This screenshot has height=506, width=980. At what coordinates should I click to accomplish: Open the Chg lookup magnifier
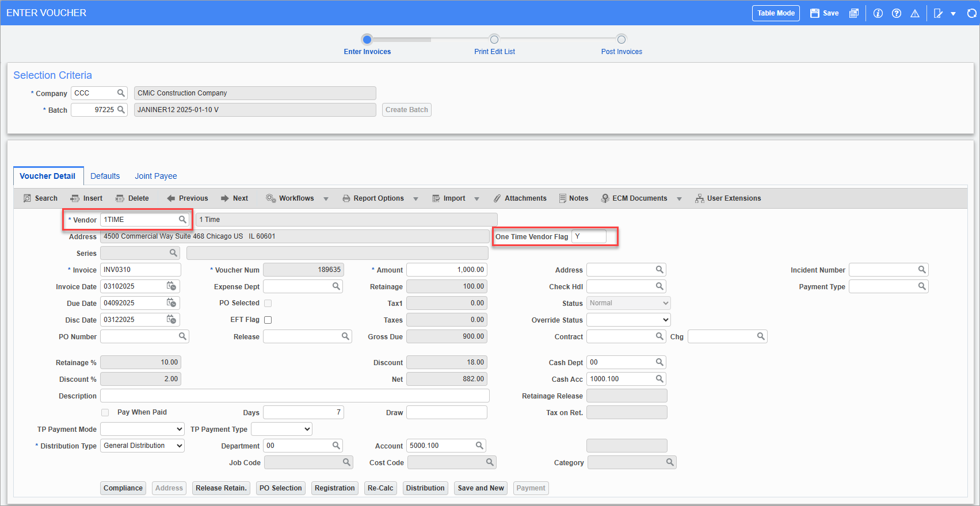point(761,336)
